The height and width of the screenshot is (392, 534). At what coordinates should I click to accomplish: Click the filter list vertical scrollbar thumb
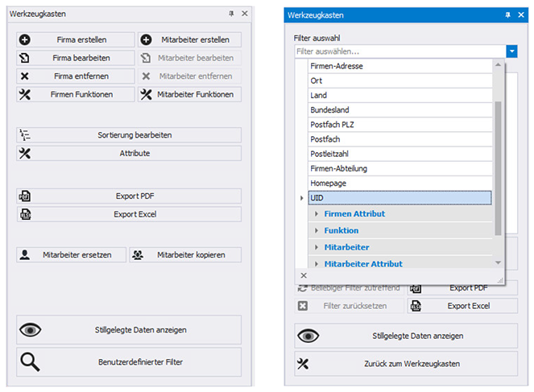click(x=498, y=168)
